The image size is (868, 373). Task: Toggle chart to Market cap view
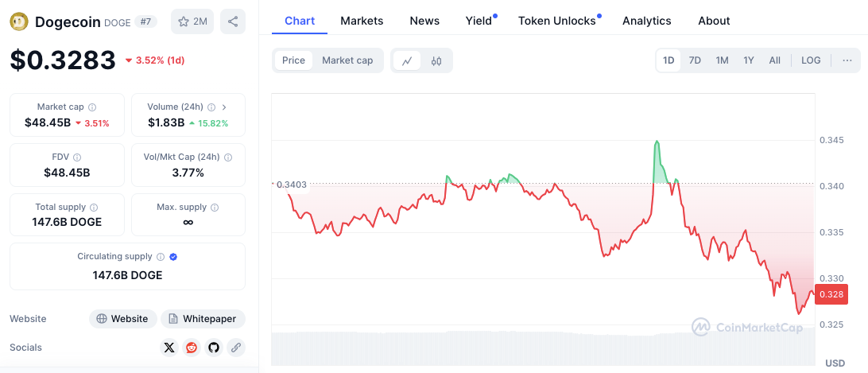tap(347, 60)
